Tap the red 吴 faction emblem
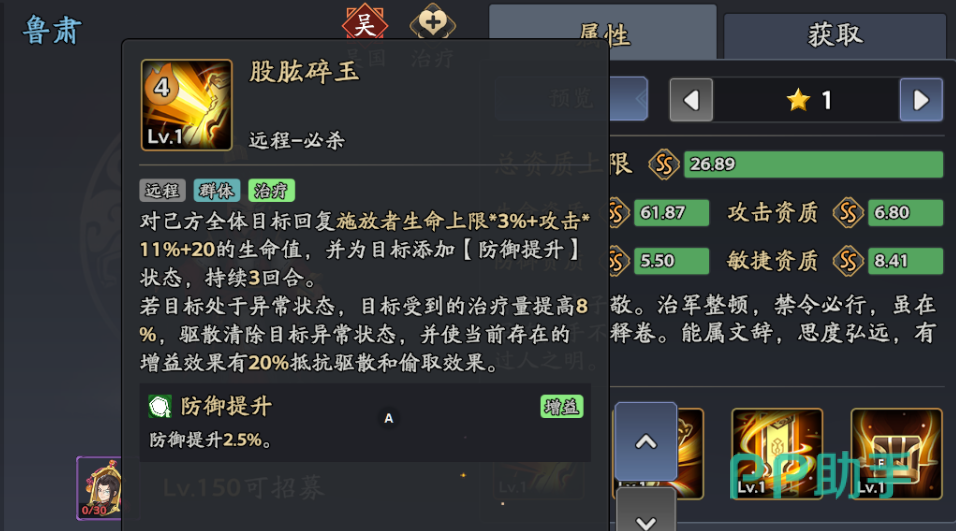The image size is (956, 531). (364, 23)
